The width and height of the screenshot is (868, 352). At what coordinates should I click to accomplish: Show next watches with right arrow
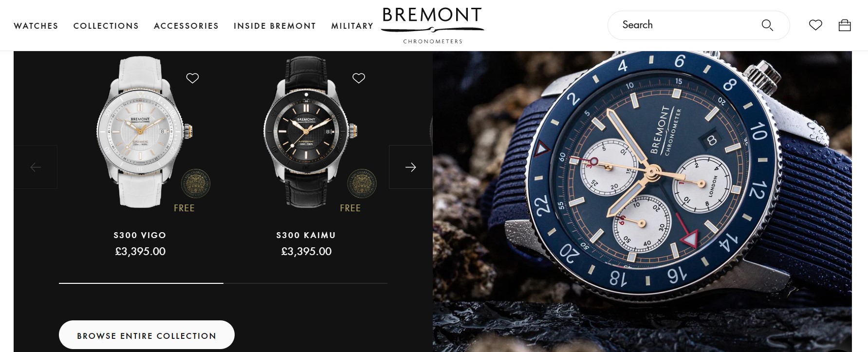pyautogui.click(x=410, y=167)
